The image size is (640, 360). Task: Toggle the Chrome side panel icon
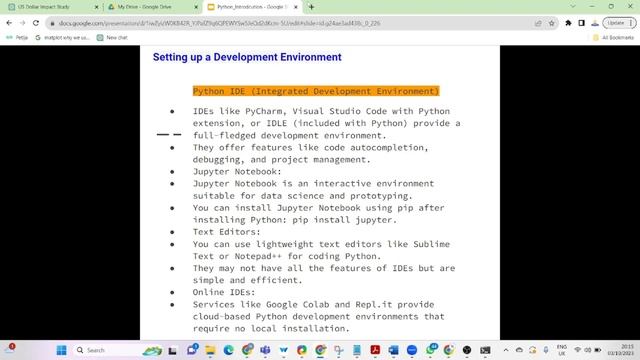[x=582, y=23]
